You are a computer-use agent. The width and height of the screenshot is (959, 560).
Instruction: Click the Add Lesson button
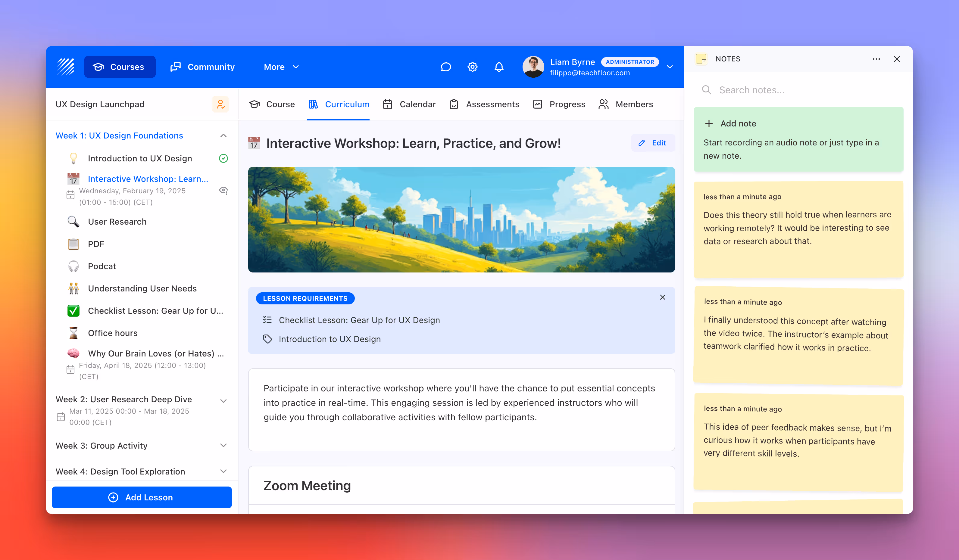click(141, 497)
